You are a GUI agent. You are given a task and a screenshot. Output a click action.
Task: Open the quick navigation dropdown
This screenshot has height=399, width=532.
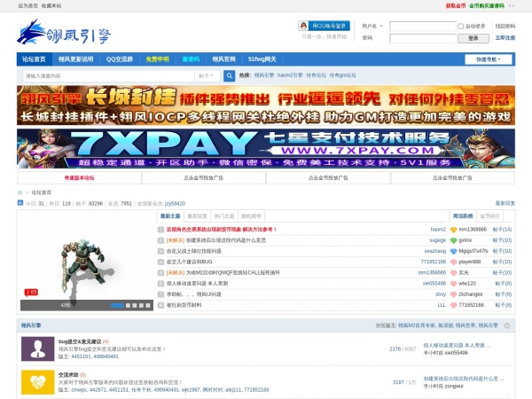pos(489,59)
